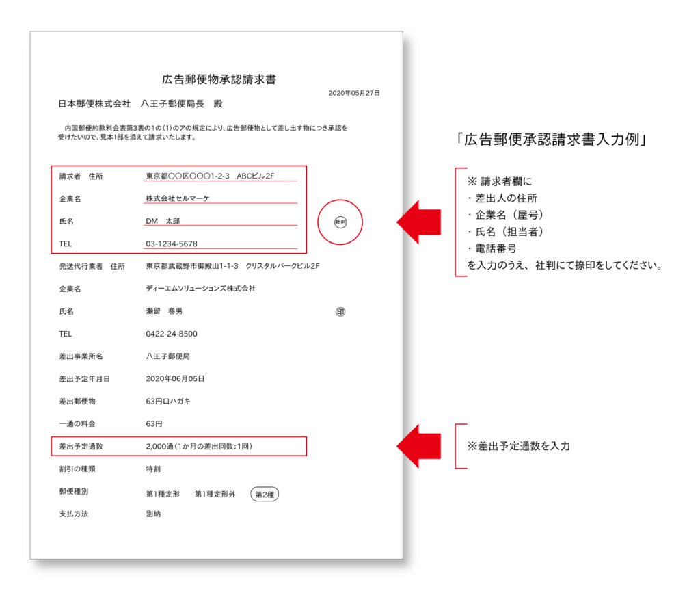Viewport: 700px width, 591px height.
Task: Choose the 第1種定形外 option
Action: click(x=215, y=494)
